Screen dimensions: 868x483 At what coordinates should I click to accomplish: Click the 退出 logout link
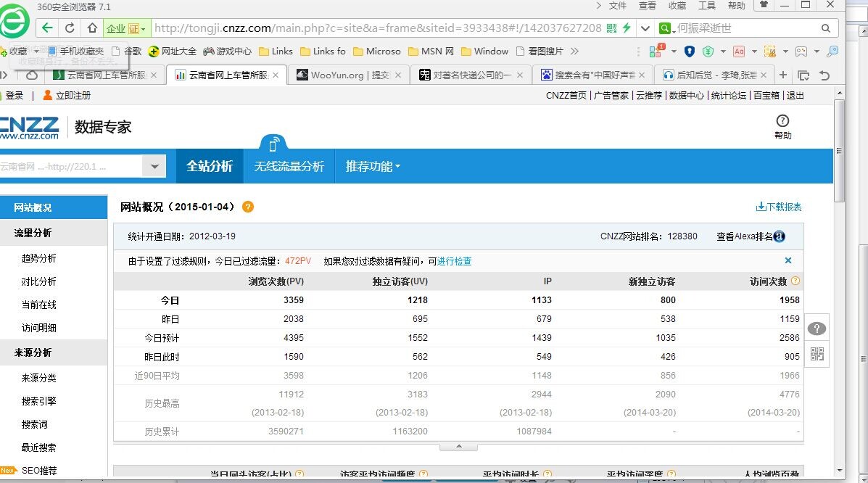pyautogui.click(x=795, y=95)
